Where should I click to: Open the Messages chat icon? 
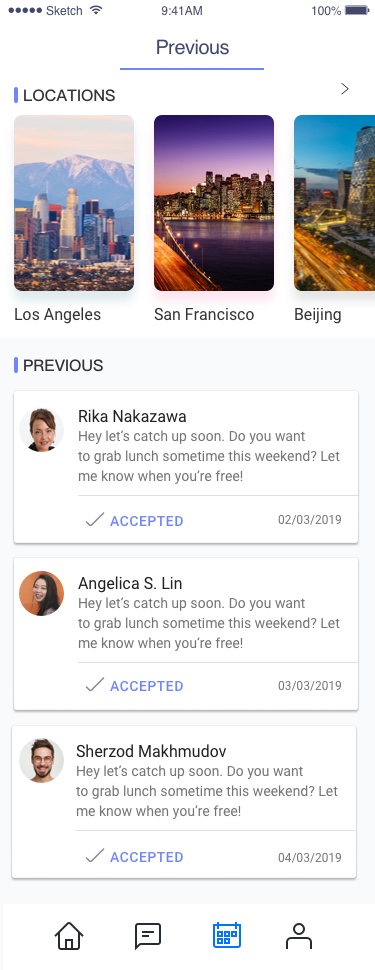[148, 935]
